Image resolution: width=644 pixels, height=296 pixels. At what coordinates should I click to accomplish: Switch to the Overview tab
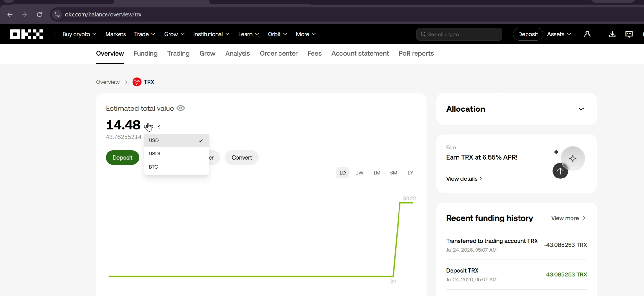[110, 53]
